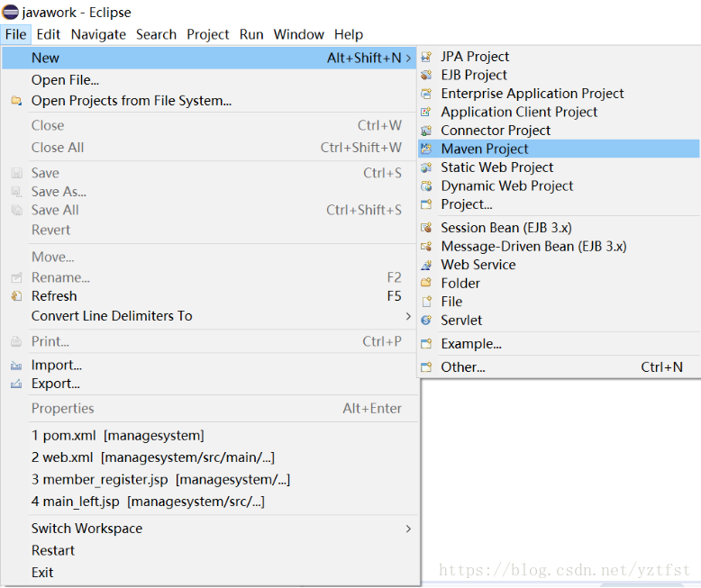Open the Run menu
This screenshot has width=701, height=588.
(x=251, y=34)
